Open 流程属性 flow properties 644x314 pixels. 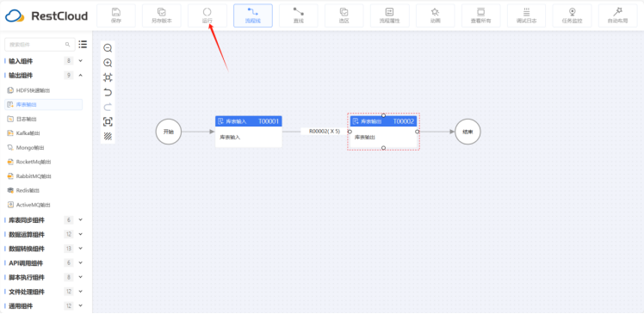coord(390,15)
